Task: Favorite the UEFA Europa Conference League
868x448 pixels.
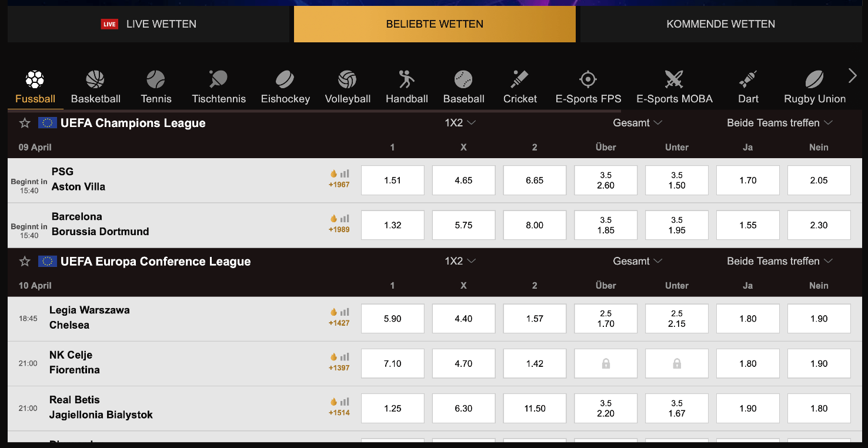Action: pyautogui.click(x=24, y=261)
